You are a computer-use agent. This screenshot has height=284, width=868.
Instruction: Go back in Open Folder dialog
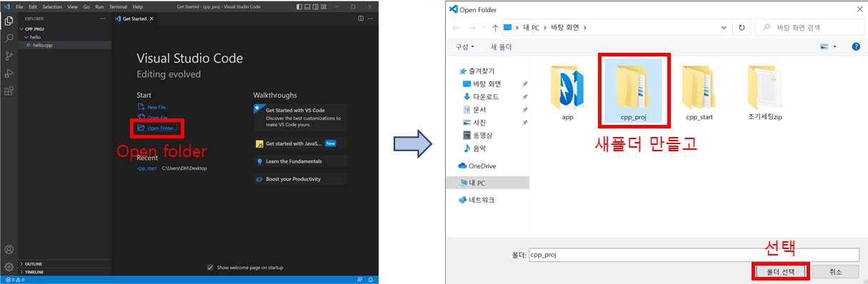(x=456, y=27)
